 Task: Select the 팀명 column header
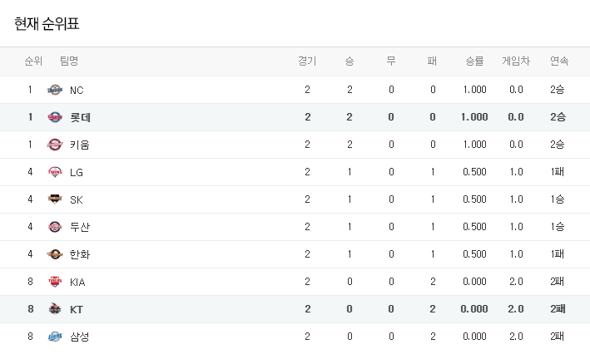(x=69, y=61)
